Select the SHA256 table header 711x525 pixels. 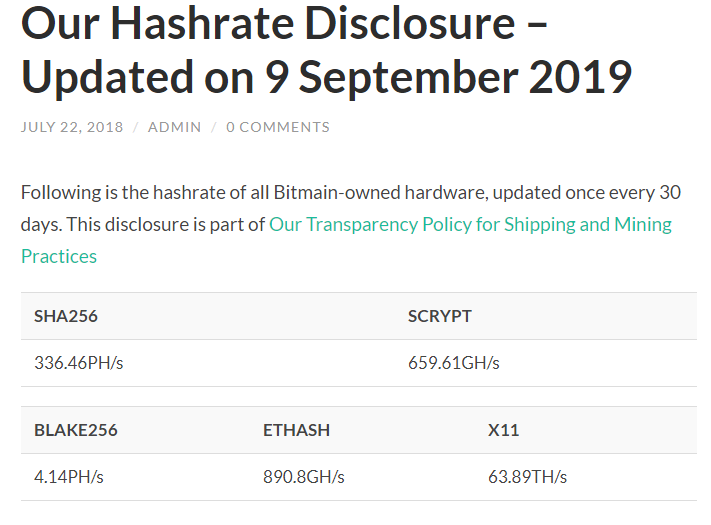pos(66,316)
